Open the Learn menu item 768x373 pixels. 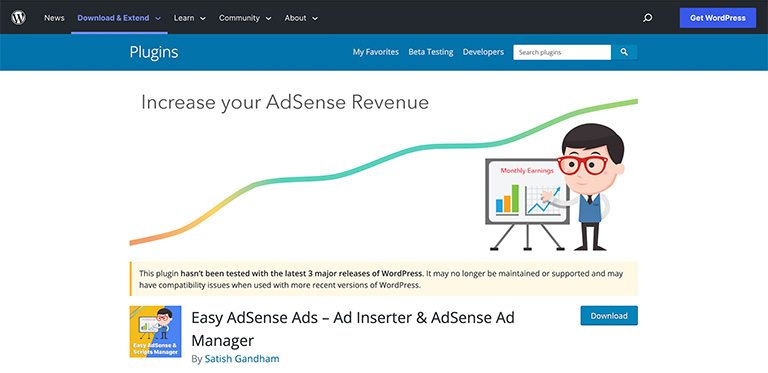click(184, 18)
